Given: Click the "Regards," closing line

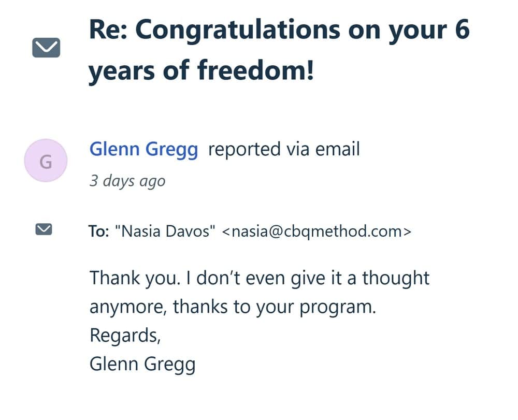Looking at the screenshot, I should 124,335.
